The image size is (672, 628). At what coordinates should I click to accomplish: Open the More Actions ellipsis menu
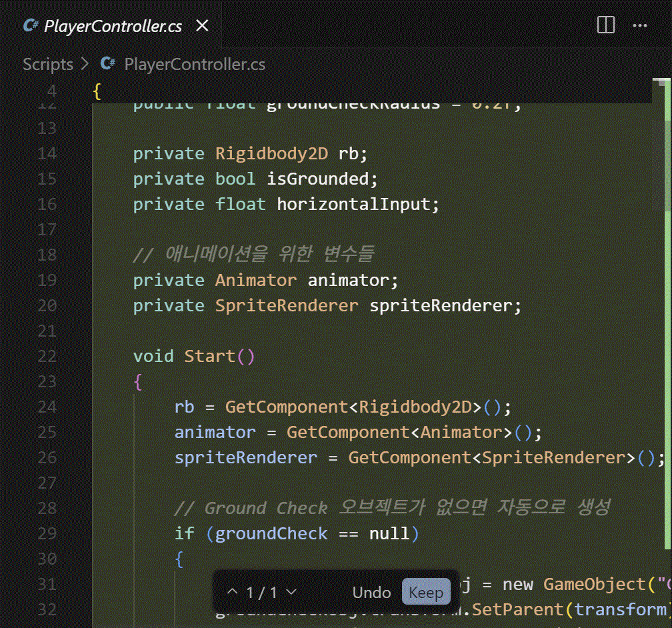[640, 25]
